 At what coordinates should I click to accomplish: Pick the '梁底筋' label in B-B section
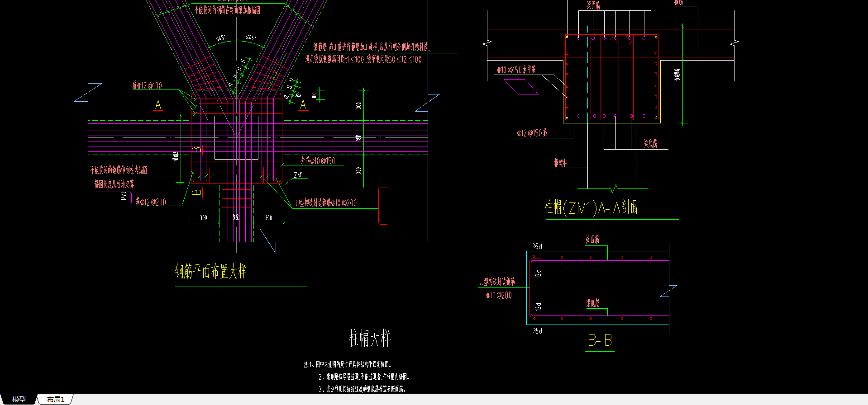593,303
